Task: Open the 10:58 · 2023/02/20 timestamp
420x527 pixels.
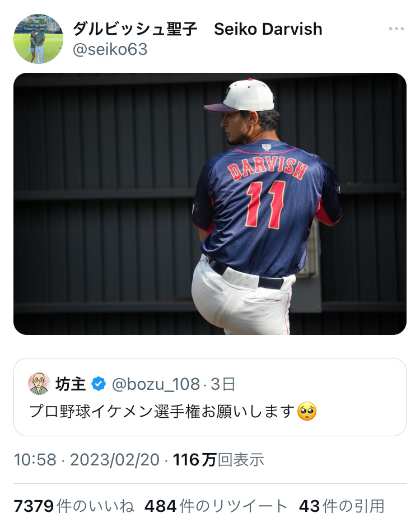Action: tap(87, 460)
